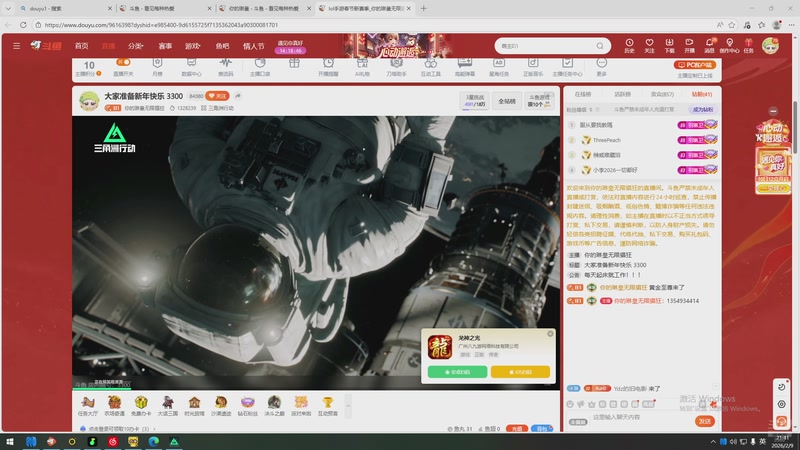The width and height of the screenshot is (800, 450).
Task: Open the 互动工具 interaction tool
Action: pyautogui.click(x=431, y=67)
